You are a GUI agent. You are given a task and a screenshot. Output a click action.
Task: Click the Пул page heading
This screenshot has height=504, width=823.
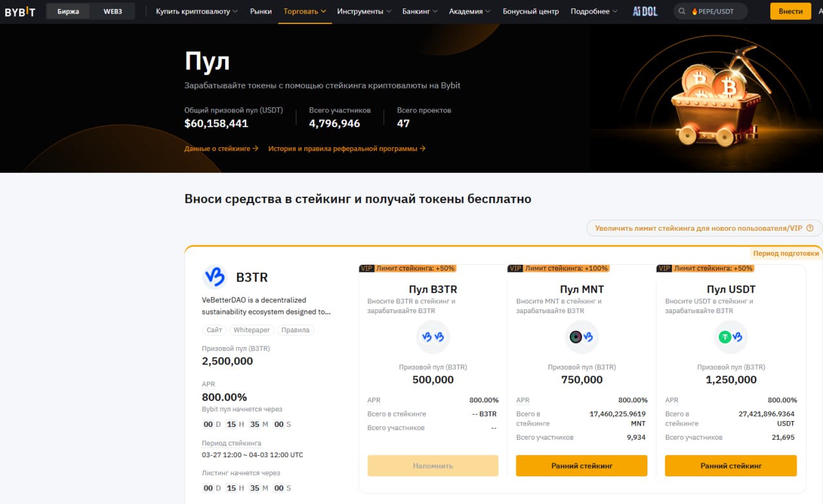[207, 62]
